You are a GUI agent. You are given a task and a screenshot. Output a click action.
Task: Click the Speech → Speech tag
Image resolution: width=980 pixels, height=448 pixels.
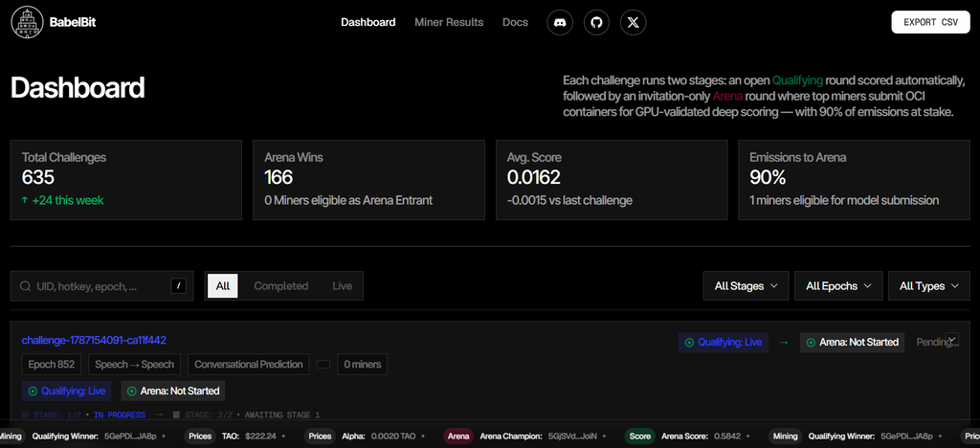(134, 365)
